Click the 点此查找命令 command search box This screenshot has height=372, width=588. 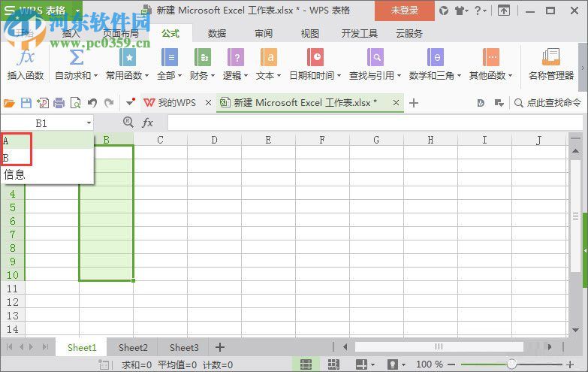[x=548, y=103]
